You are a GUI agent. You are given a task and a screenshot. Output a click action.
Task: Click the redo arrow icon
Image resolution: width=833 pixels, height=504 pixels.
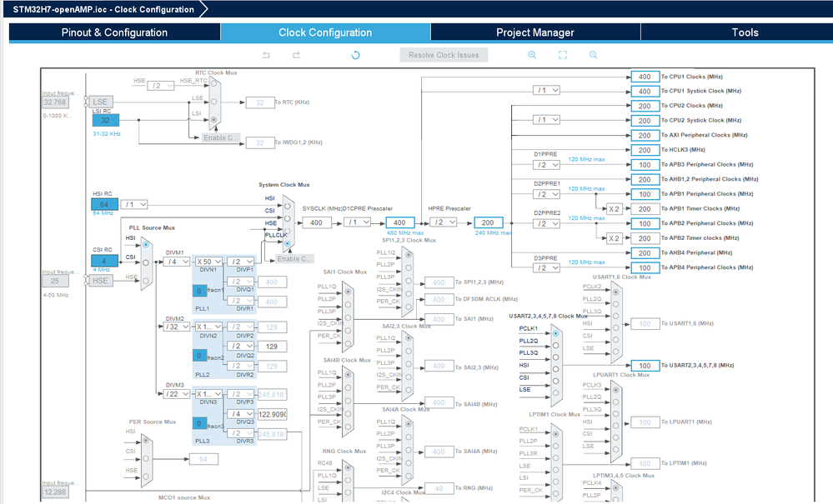(x=297, y=55)
